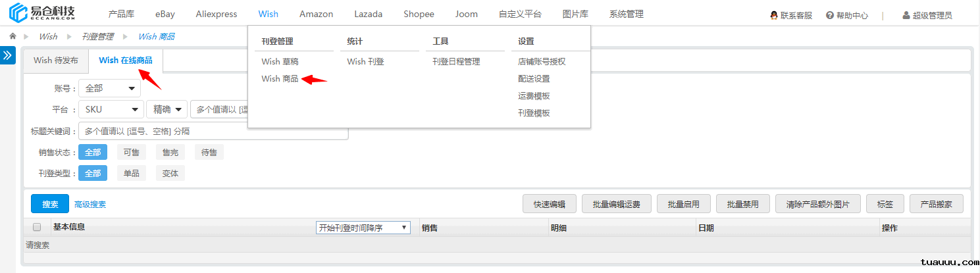The width and height of the screenshot is (980, 273).
Task: Click the blue 搜索 button
Action: click(x=50, y=204)
